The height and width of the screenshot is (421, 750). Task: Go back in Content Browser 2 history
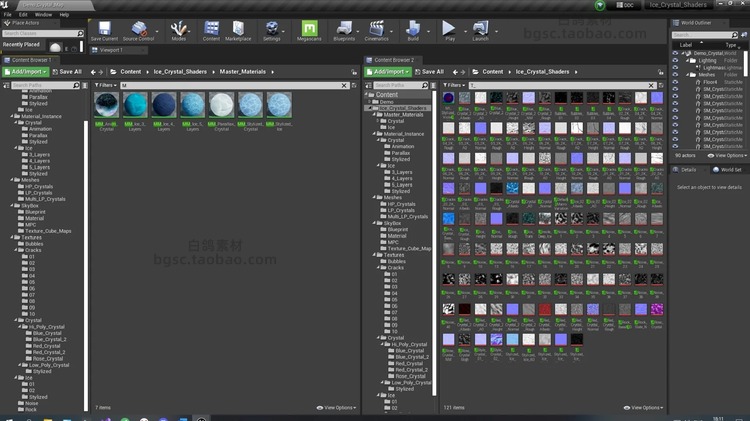[455, 72]
